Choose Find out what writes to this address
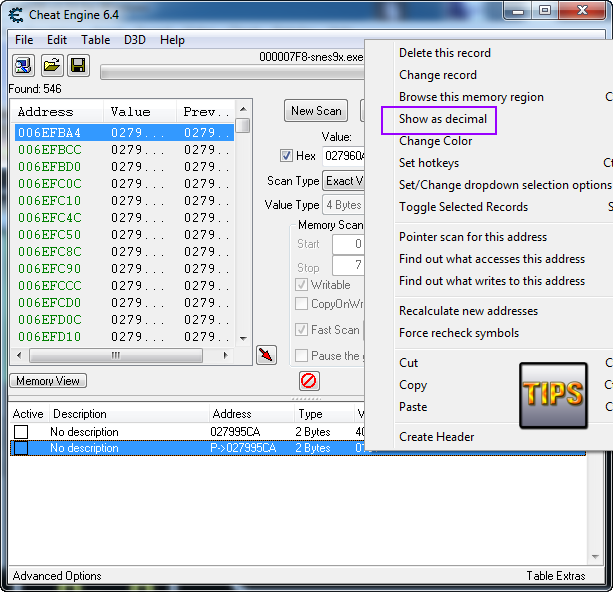 (492, 281)
